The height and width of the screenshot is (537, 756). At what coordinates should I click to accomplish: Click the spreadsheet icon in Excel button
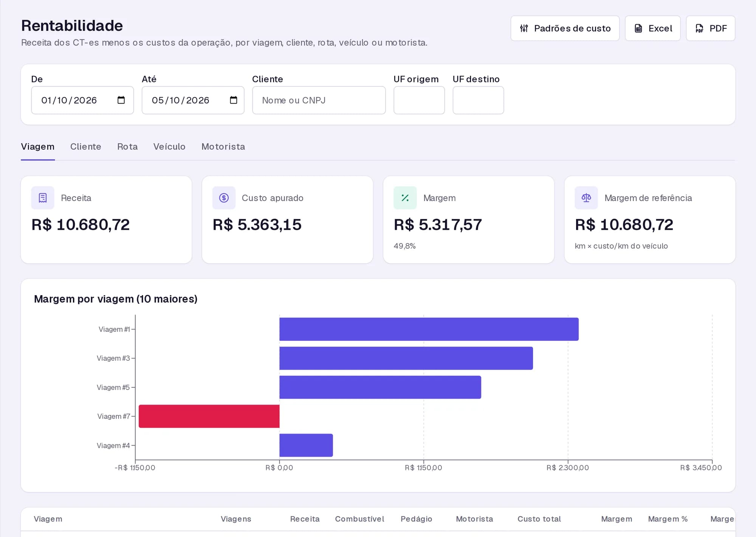click(x=638, y=28)
